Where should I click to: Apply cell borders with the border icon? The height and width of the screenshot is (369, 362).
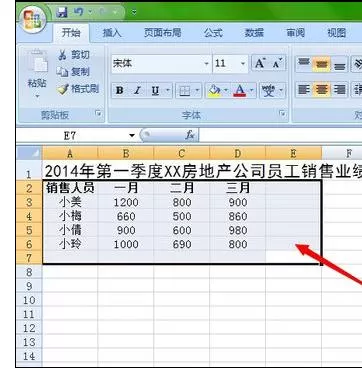185,90
